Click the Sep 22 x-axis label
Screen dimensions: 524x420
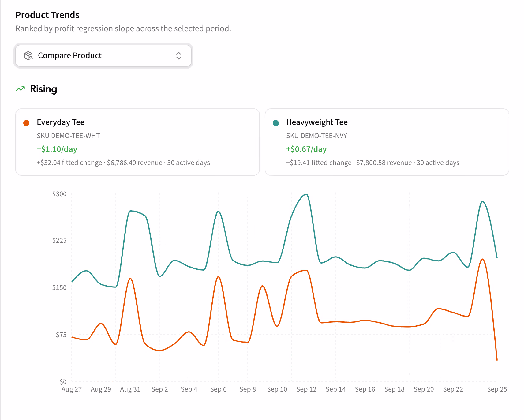pos(453,389)
